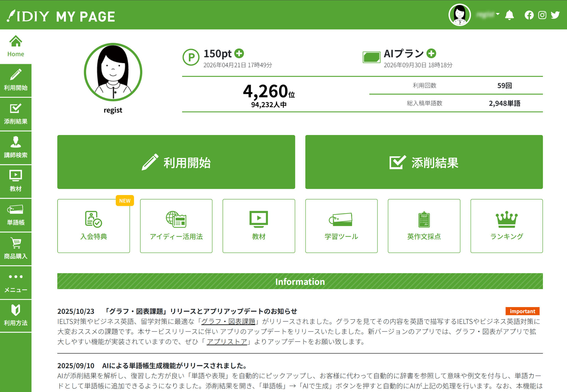Open the Facebook icon in the header
567x392 pixels.
[529, 15]
